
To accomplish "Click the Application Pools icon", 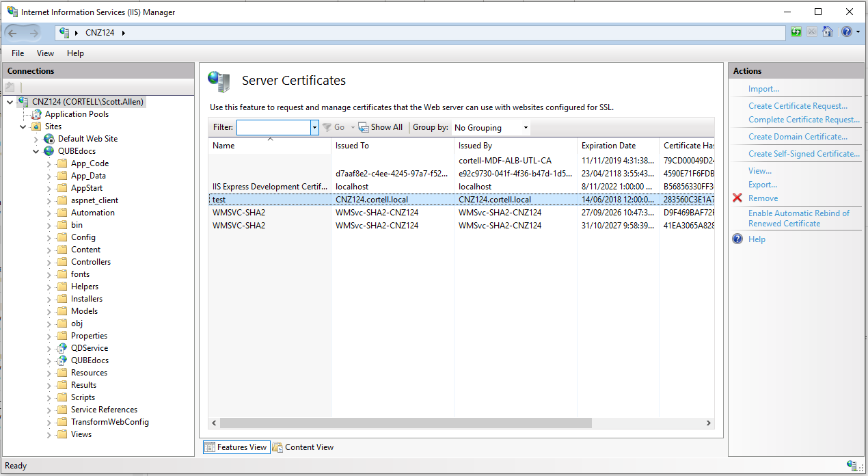I will point(36,114).
